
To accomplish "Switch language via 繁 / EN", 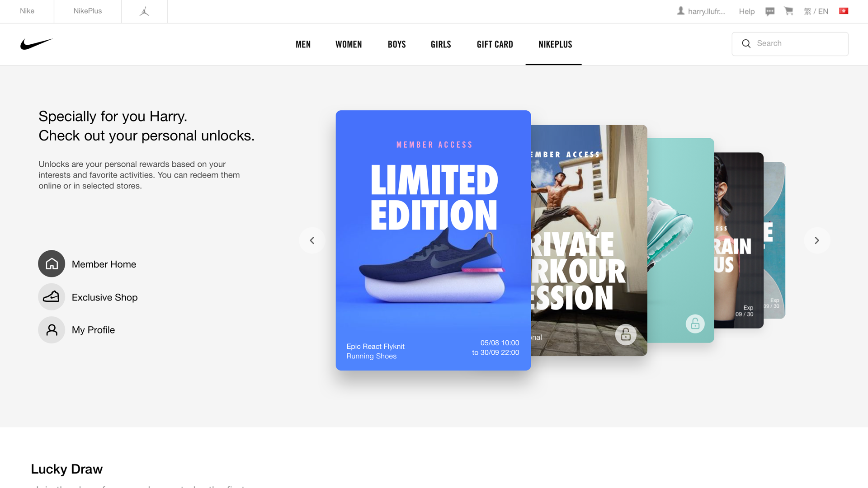I will pos(816,11).
